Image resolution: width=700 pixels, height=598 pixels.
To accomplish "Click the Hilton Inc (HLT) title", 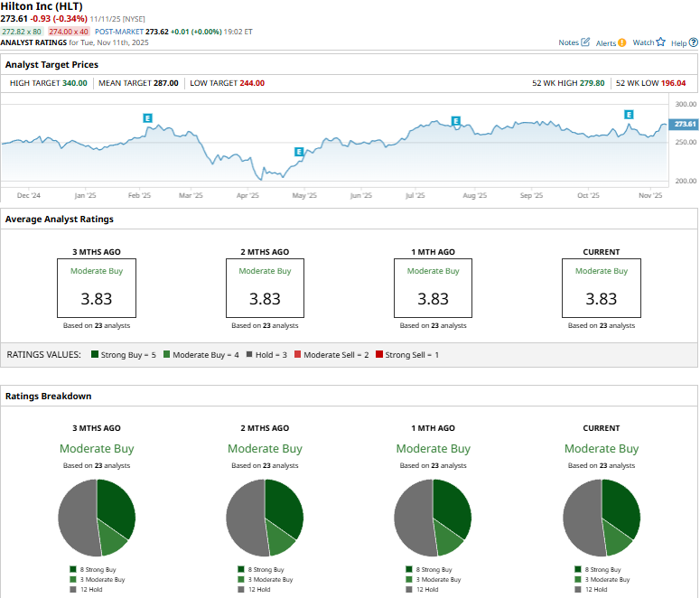I will tap(42, 6).
